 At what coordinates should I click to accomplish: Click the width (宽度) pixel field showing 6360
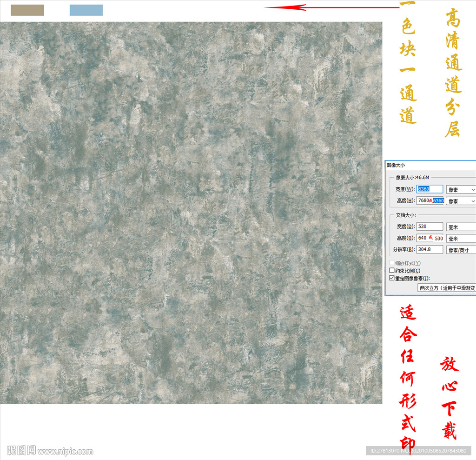coord(430,189)
